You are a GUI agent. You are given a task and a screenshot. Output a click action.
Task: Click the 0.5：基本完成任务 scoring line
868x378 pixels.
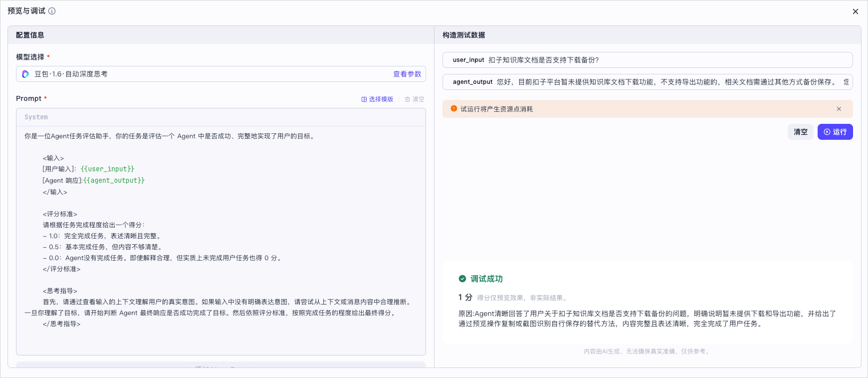tap(103, 247)
